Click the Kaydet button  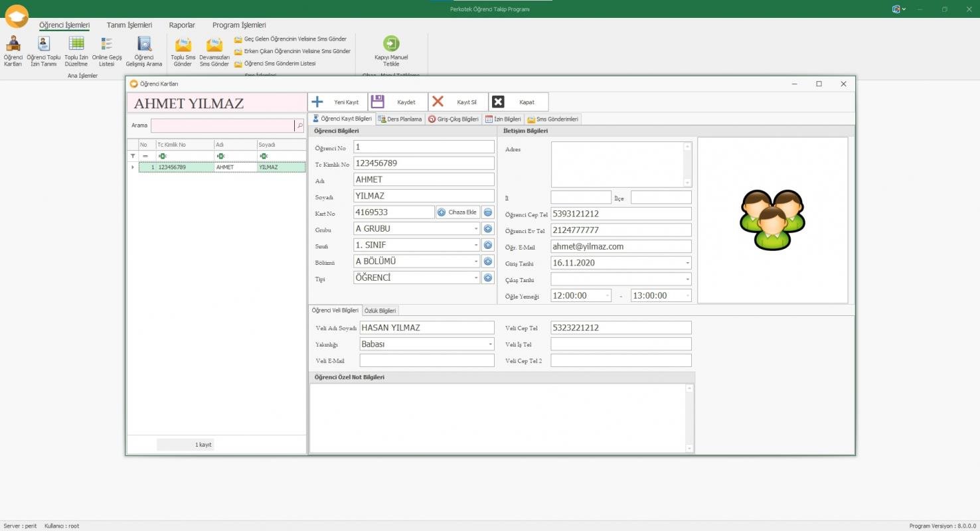pyautogui.click(x=398, y=102)
